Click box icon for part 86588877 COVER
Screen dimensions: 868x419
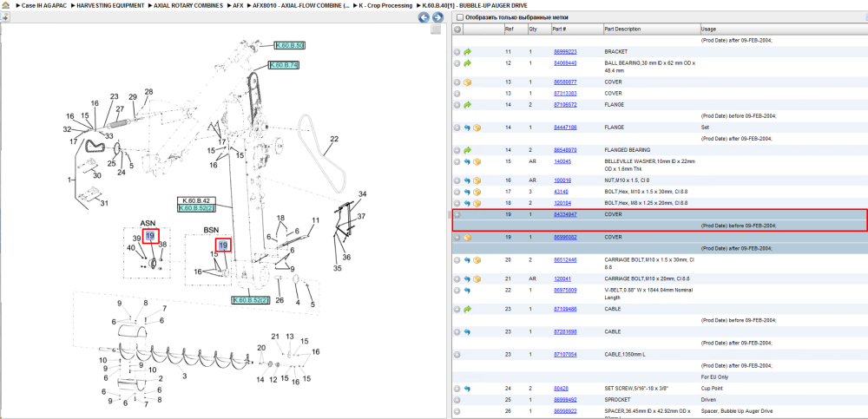tap(468, 82)
